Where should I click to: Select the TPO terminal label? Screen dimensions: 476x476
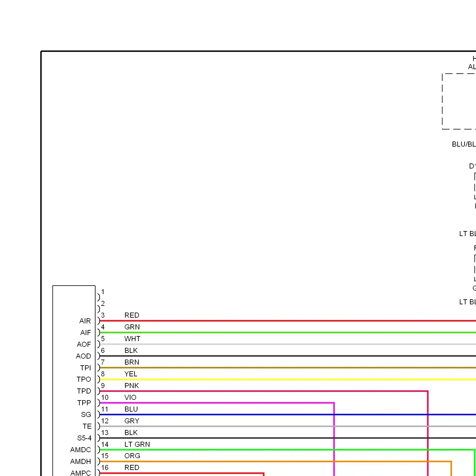(x=84, y=379)
